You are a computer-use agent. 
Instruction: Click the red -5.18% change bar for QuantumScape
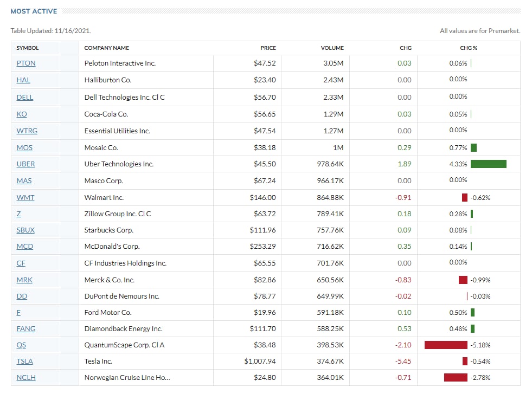446,345
